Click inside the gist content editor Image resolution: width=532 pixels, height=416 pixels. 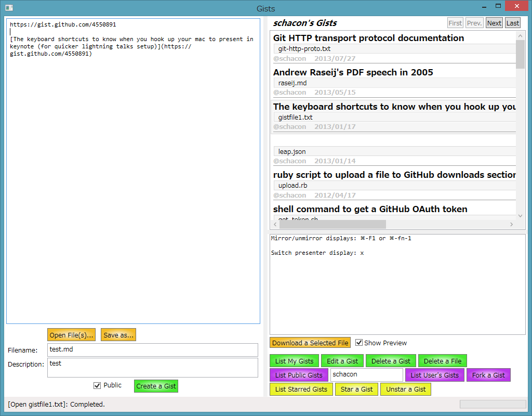pyautogui.click(x=134, y=171)
